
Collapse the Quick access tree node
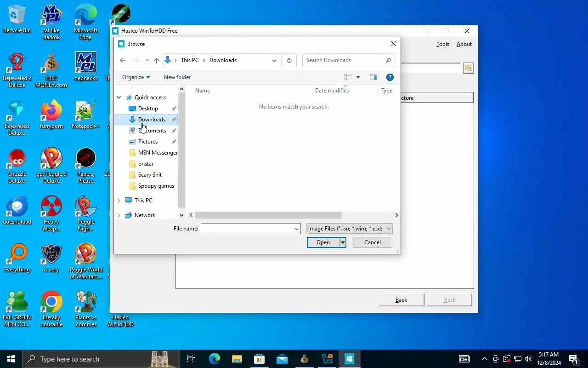tap(119, 98)
